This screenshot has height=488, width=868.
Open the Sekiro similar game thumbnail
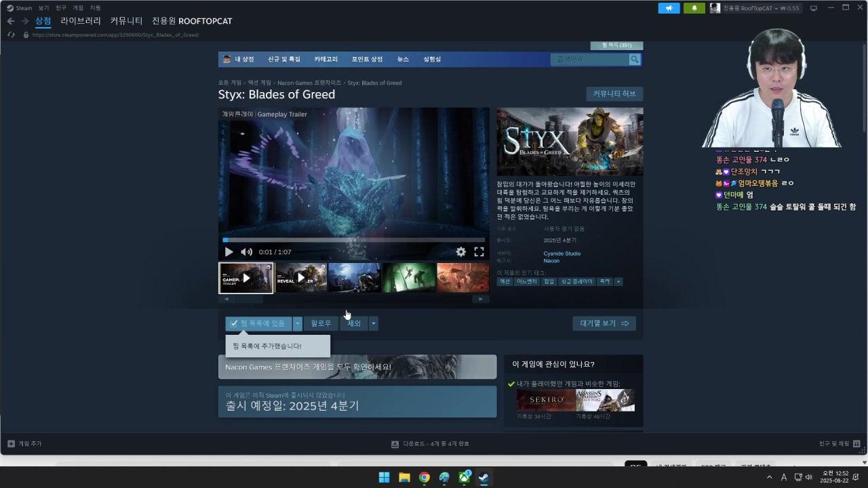tap(546, 400)
